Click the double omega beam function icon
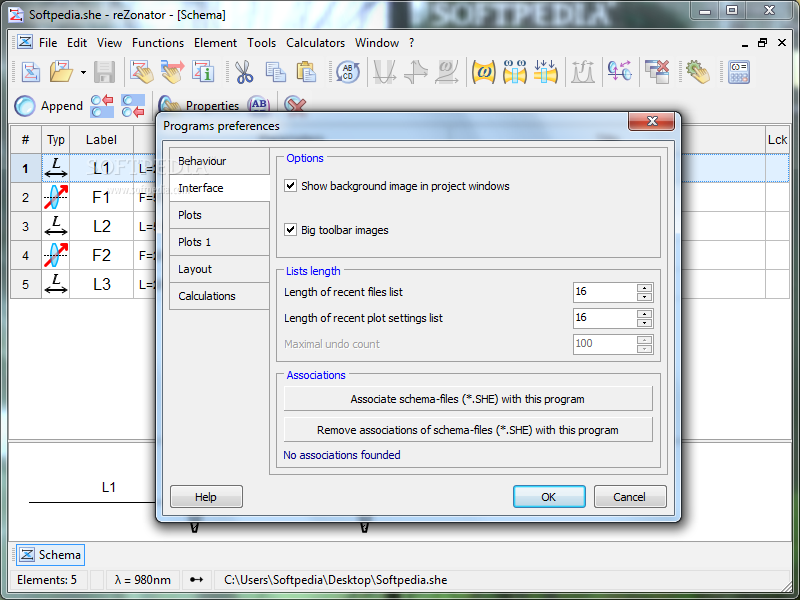The width and height of the screenshot is (800, 600). point(514,72)
